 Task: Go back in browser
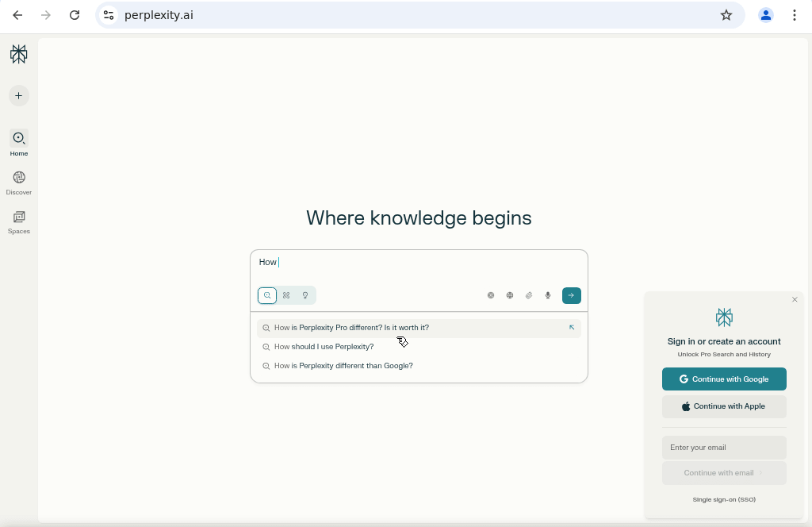[x=17, y=15]
